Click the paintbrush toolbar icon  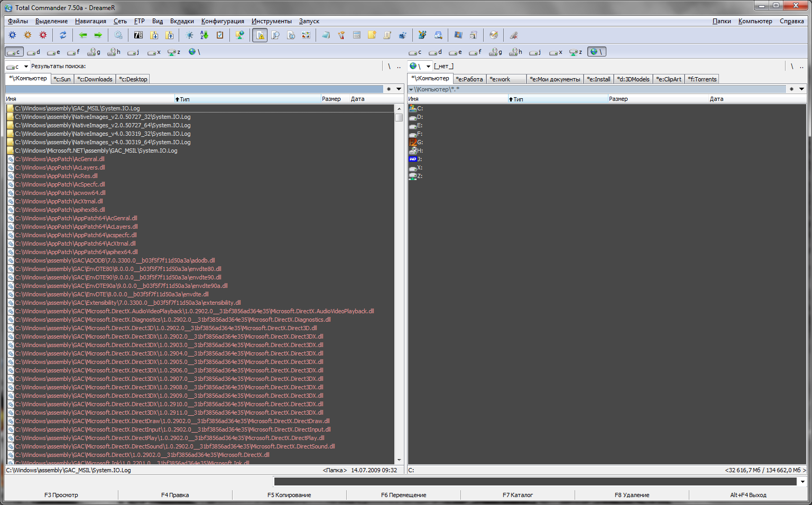click(x=342, y=35)
